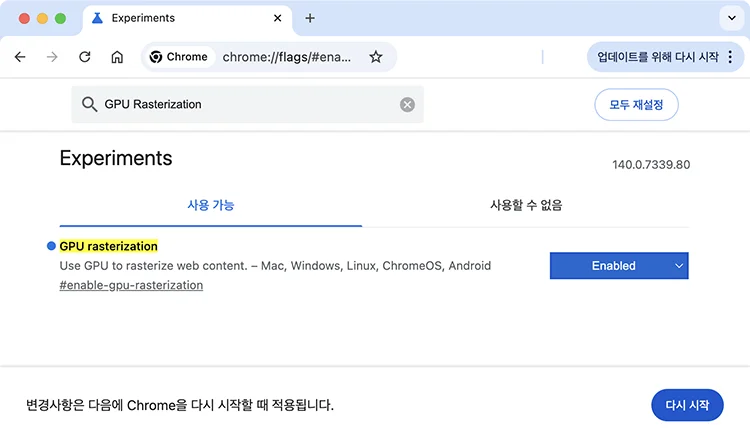Click the 다시 시작 relaunch button
Viewport: 750px width, 443px height.
pos(687,405)
